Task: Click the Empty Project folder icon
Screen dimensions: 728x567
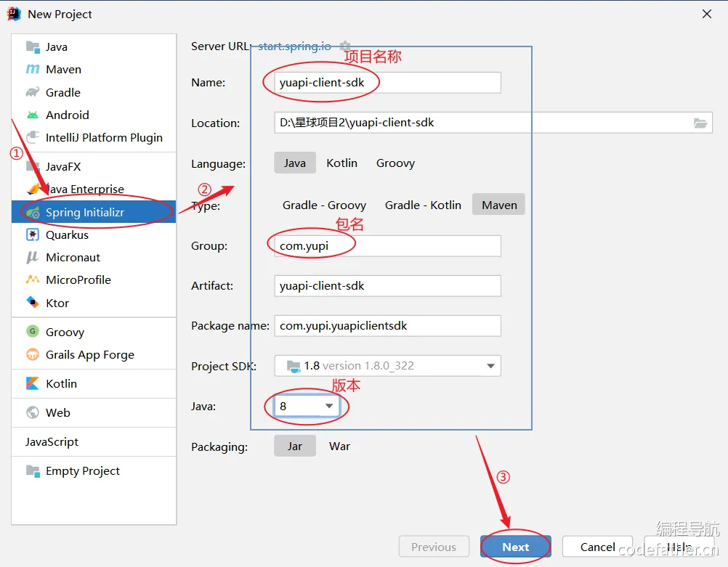Action: pyautogui.click(x=33, y=470)
